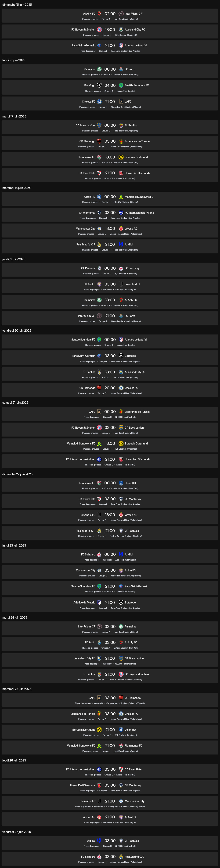Click Atlético de Madrid crest against Paris Saint-Germain
Viewport: 220px width, 868px height.
click(x=121, y=45)
